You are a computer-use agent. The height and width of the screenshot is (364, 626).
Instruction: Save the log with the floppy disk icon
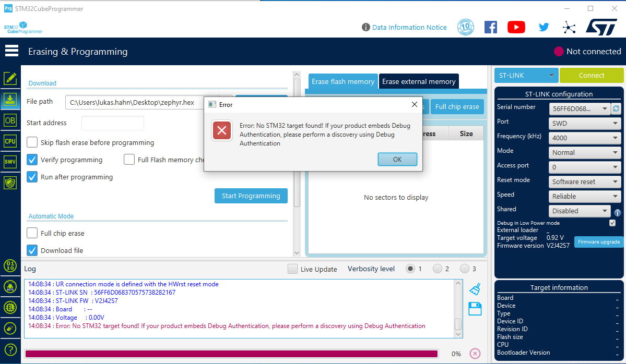pyautogui.click(x=475, y=309)
